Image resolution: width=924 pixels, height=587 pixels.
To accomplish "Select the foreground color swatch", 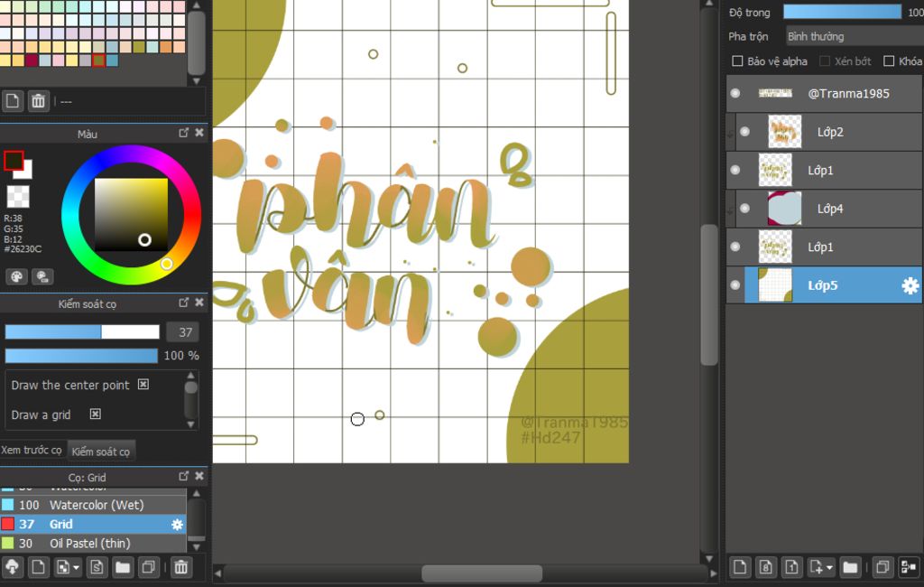I will pos(14,161).
